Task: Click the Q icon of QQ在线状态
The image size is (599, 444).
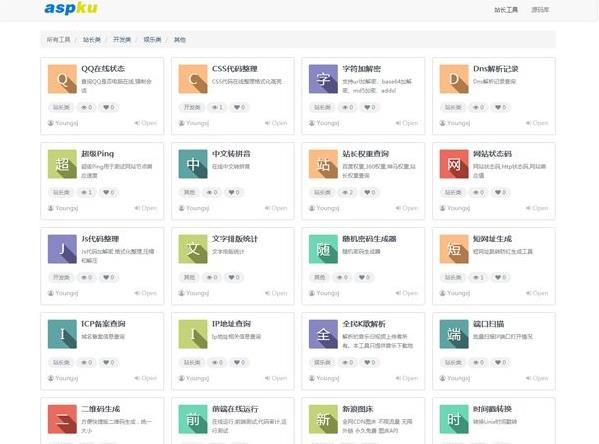Action: (62, 79)
